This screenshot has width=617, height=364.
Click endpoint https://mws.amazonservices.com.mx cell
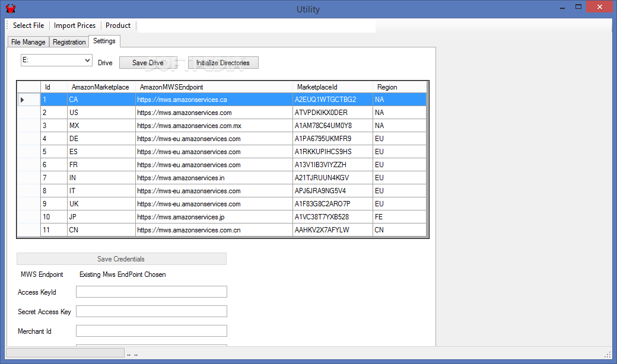click(214, 126)
